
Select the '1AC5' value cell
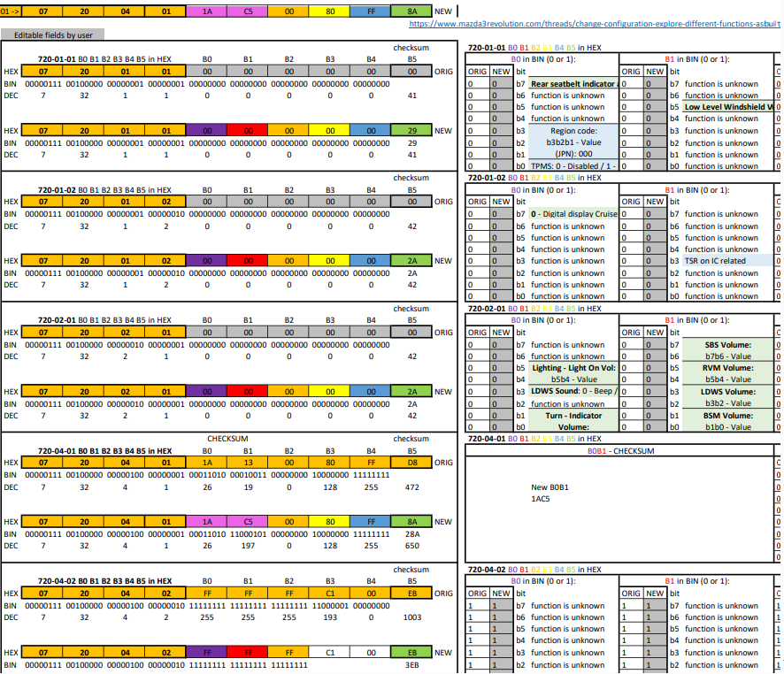(x=541, y=499)
